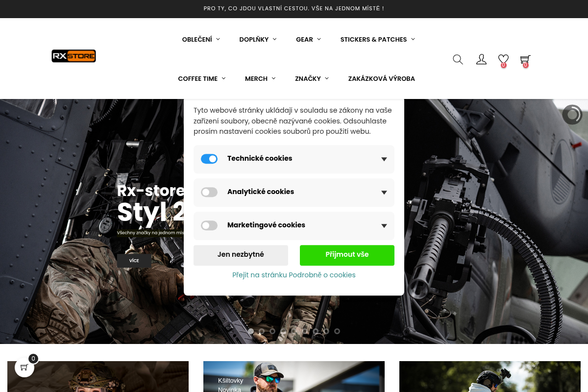
Task: Open the ZNAČKY menu
Action: [312, 78]
